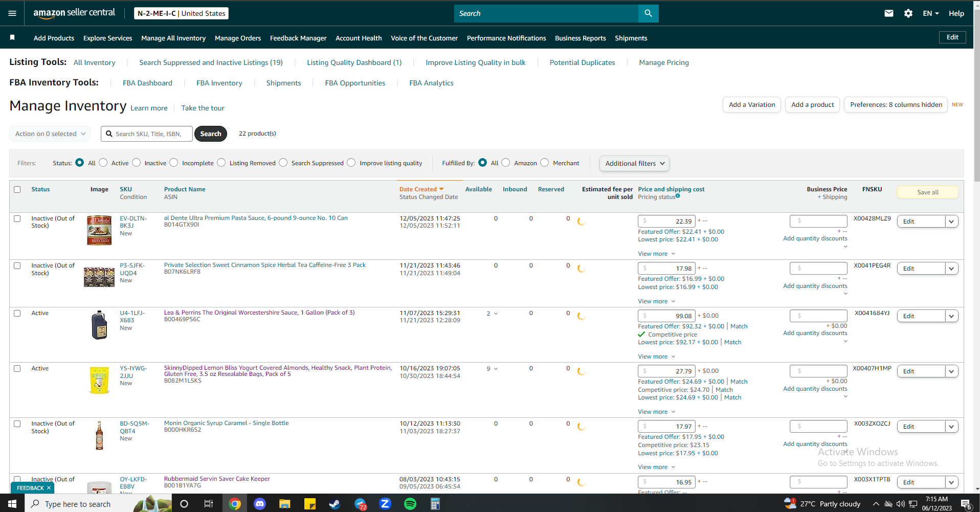Open the SkinnyDipped almonds product thumbnail
This screenshot has height=512, width=980.
point(99,380)
